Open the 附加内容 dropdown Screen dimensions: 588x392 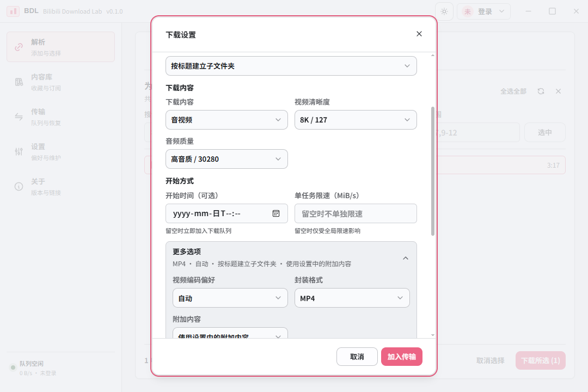pyautogui.click(x=230, y=333)
